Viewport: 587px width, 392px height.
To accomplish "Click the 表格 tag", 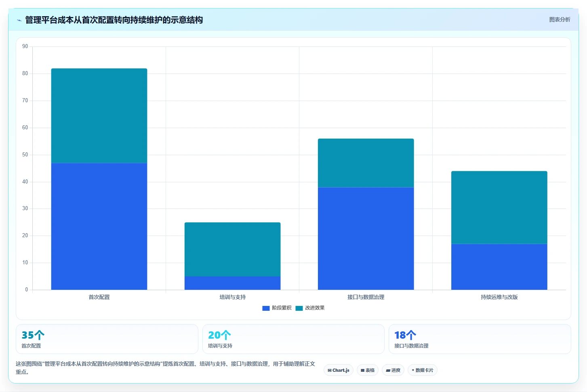I will point(368,370).
